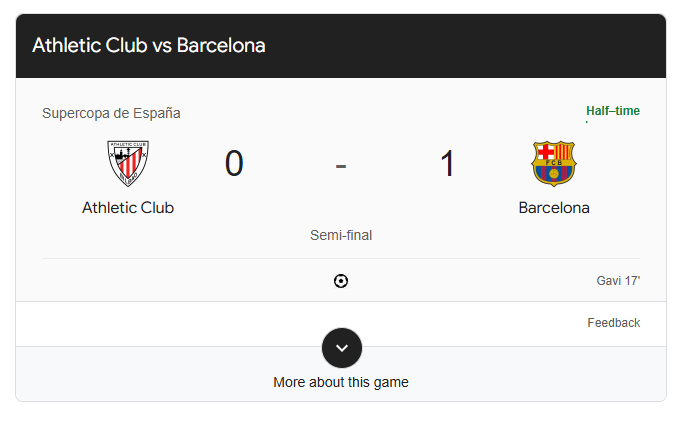This screenshot has height=424, width=680.
Task: Click the goal events row
Action: point(341,281)
